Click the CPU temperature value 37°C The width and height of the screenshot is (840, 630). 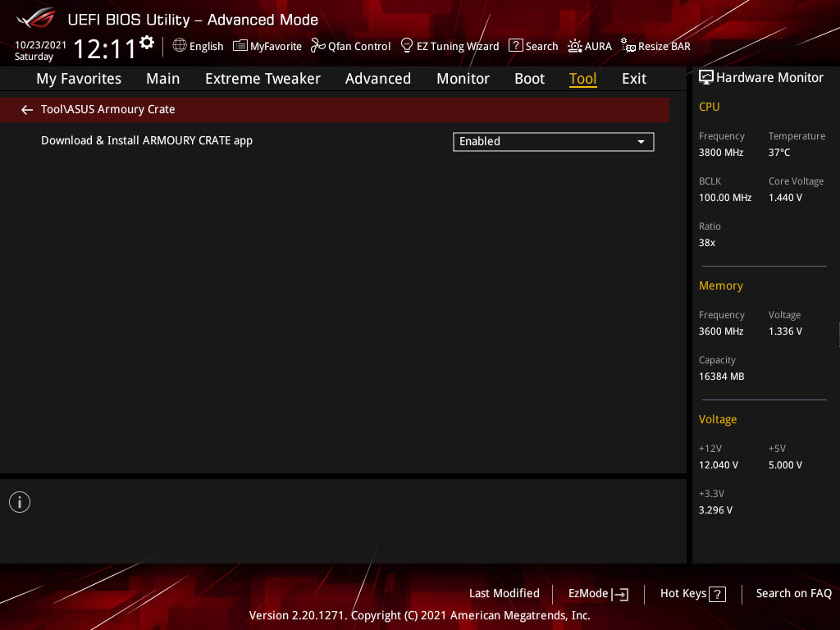pyautogui.click(x=779, y=153)
